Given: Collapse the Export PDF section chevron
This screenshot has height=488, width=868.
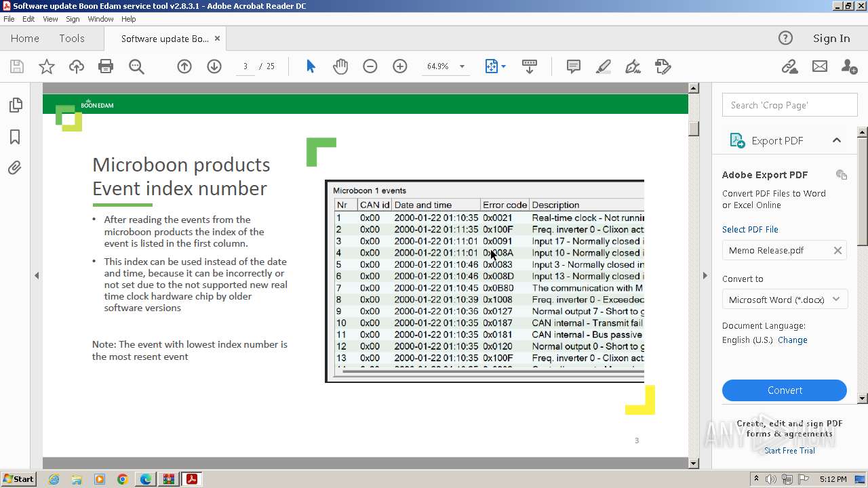Looking at the screenshot, I should 837,140.
